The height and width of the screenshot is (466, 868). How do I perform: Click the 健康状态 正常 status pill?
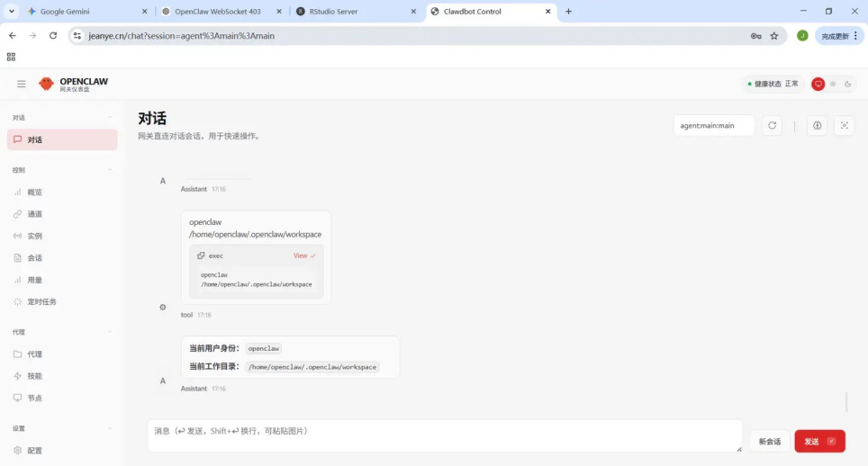pos(773,84)
